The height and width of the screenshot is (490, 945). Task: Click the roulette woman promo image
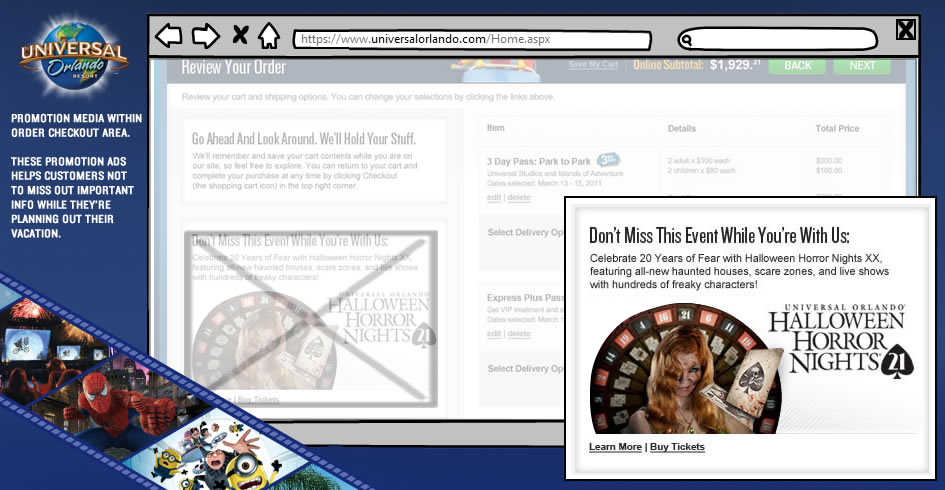tap(685, 369)
